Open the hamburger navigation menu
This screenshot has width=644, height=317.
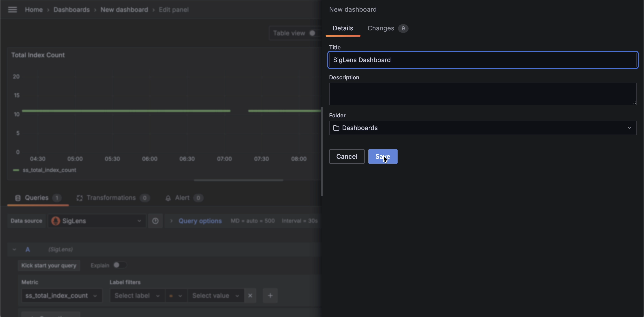click(13, 10)
